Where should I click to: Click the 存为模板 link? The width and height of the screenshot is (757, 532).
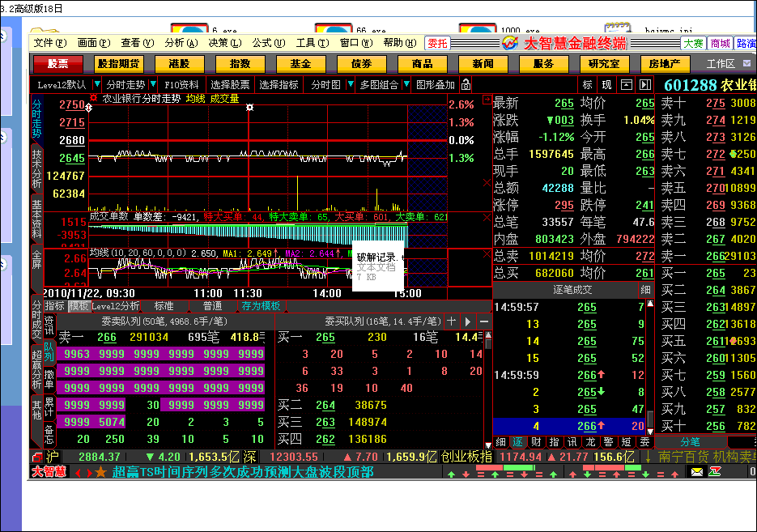coord(261,306)
